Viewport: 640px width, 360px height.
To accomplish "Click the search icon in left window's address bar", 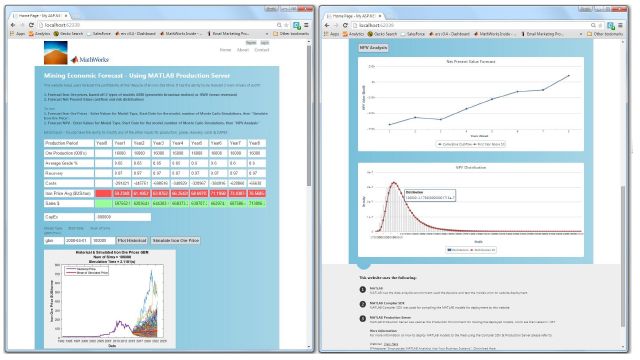I will 279,25.
